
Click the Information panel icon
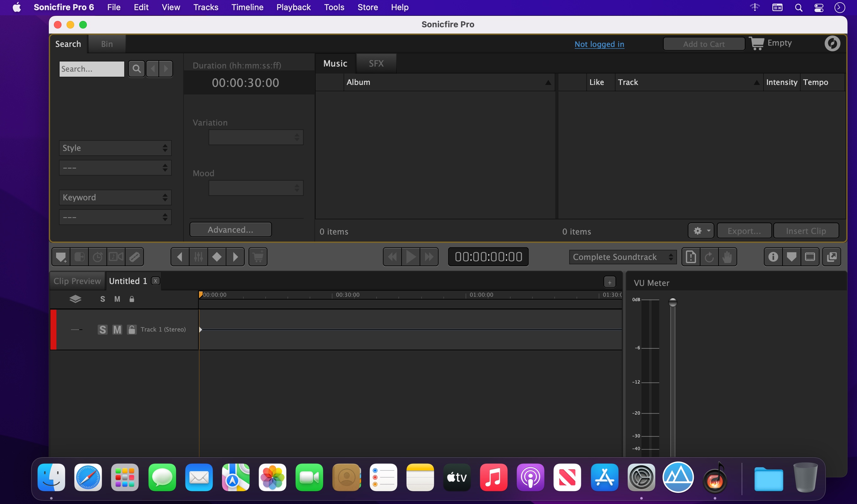pyautogui.click(x=773, y=257)
